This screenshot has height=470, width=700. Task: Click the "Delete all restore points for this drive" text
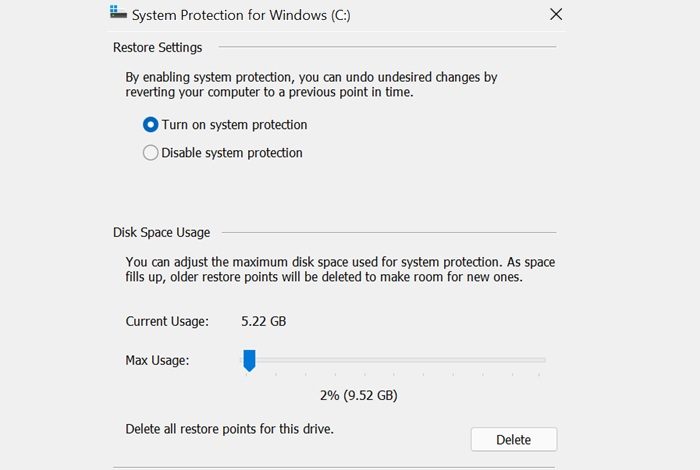click(229, 429)
